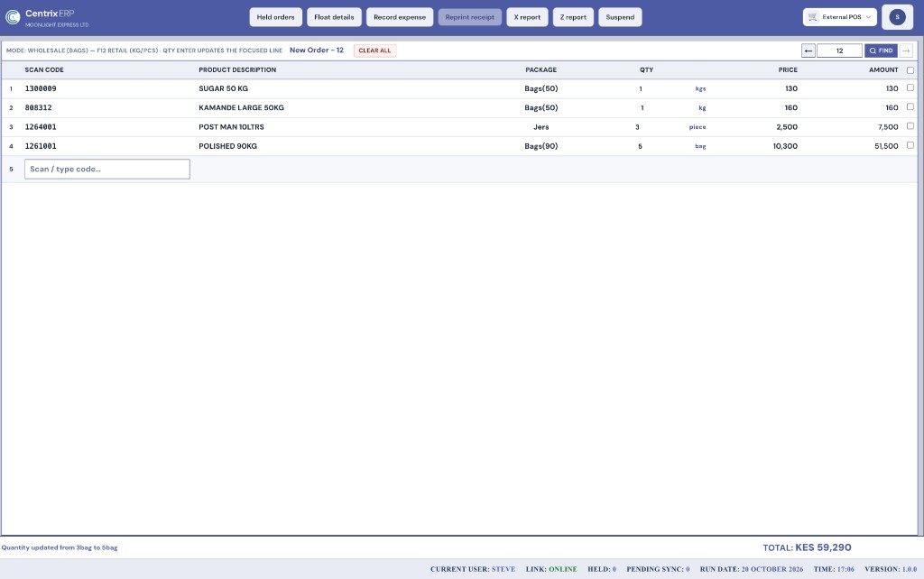Select scan code 1300009

tap(41, 88)
